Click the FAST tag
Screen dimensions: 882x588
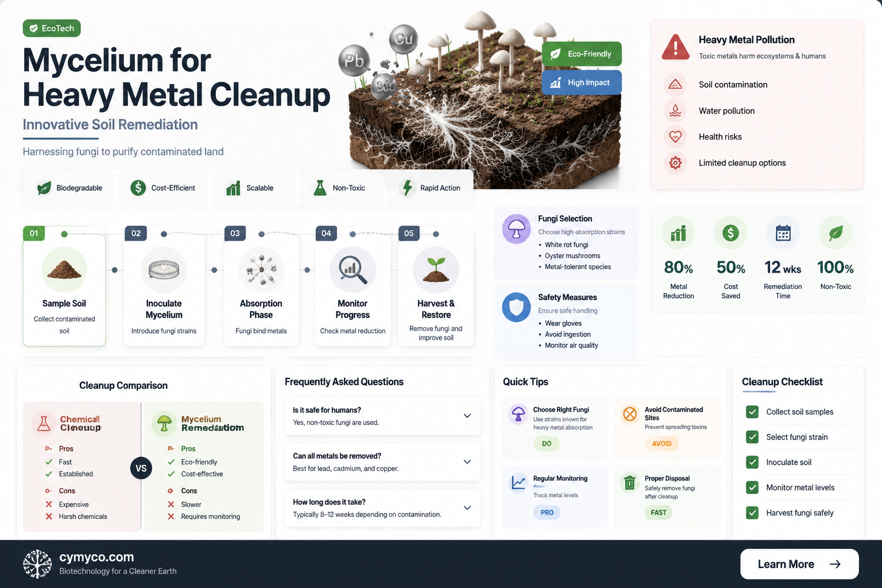point(659,513)
